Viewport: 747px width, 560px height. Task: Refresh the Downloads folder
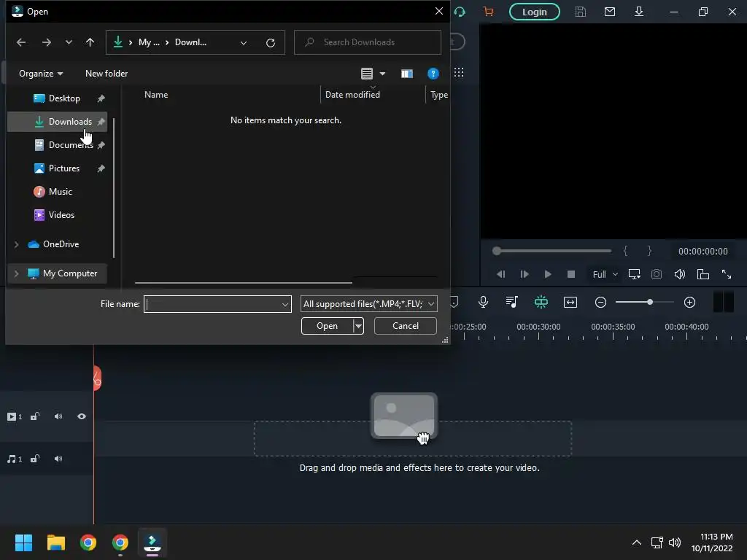[271, 42]
